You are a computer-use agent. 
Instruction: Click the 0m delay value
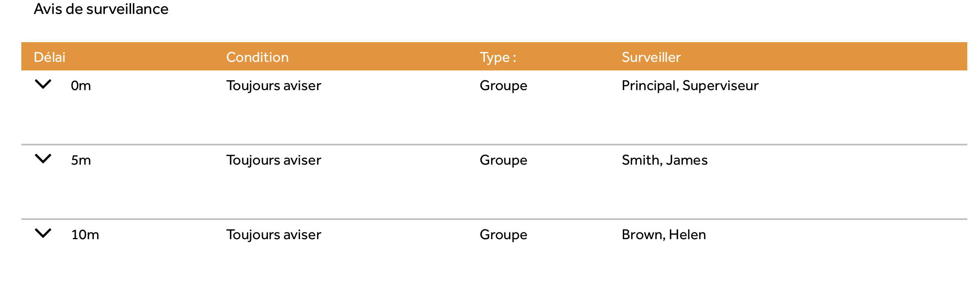81,86
